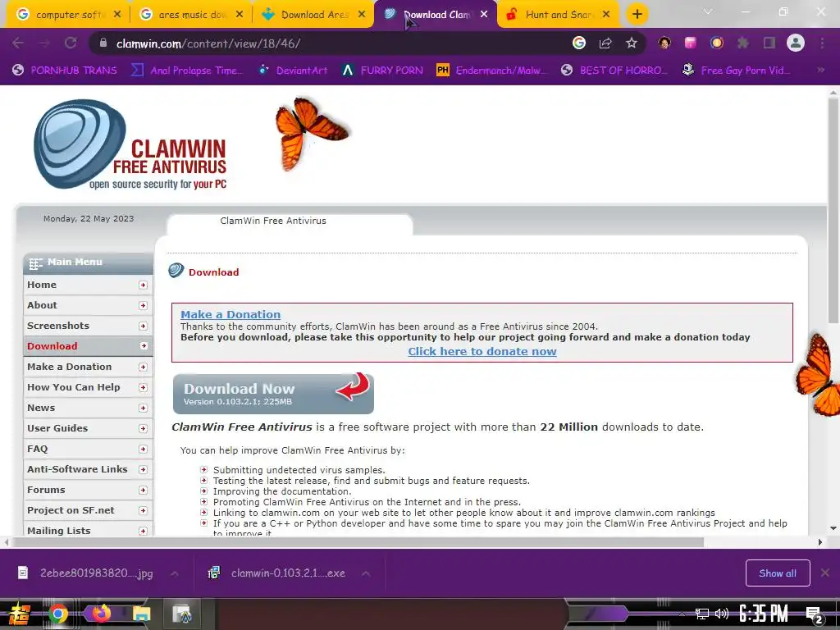The height and width of the screenshot is (630, 840).
Task: Open Chrome three-dot menu
Action: (822, 43)
